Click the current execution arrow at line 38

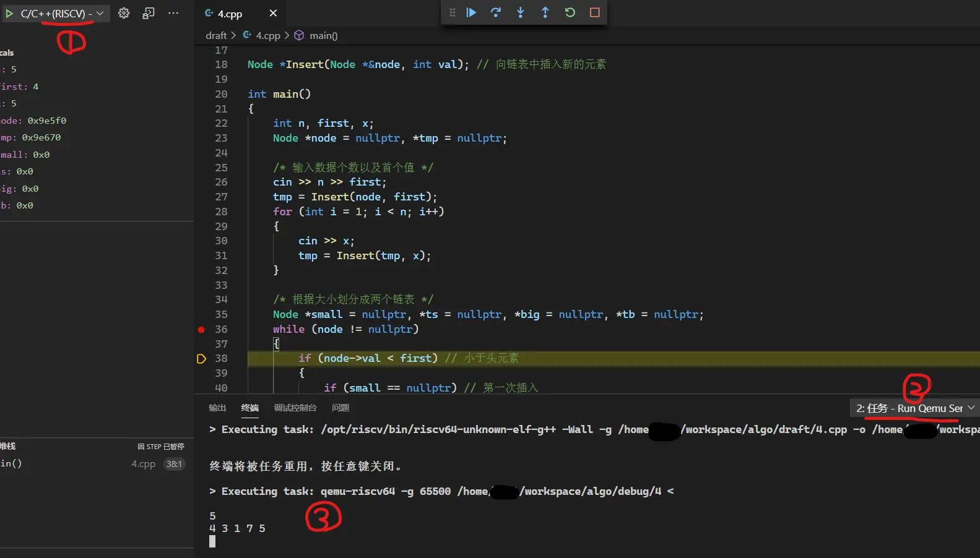coord(201,359)
